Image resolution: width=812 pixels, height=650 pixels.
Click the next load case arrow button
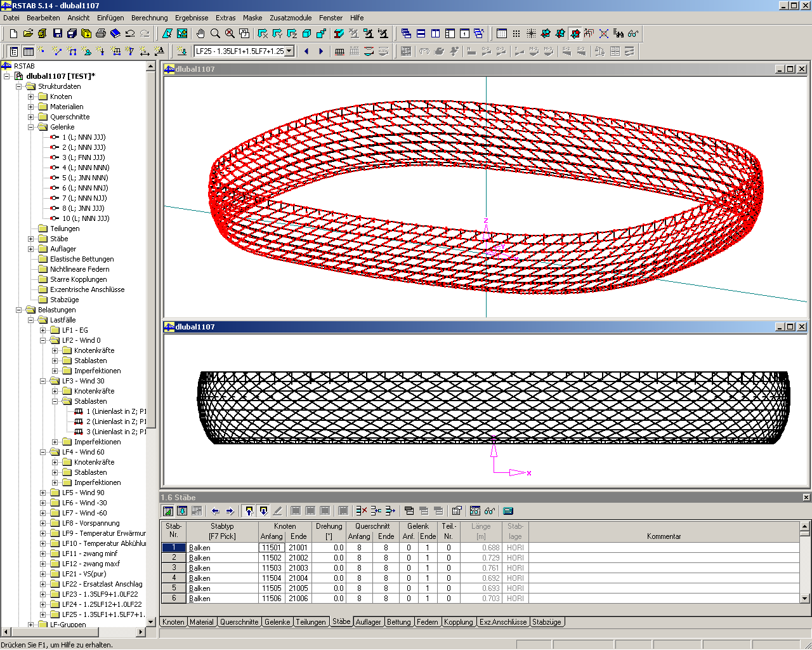[321, 51]
